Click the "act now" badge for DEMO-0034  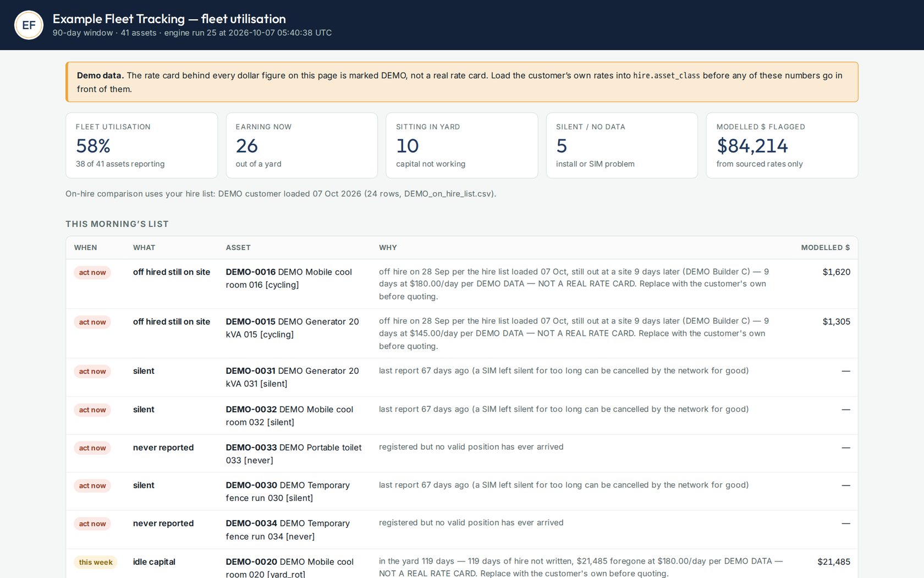(x=92, y=524)
